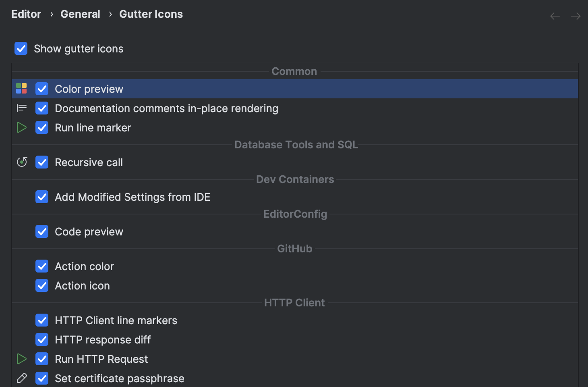Disable the HTTP response diff checkbox

coord(42,339)
